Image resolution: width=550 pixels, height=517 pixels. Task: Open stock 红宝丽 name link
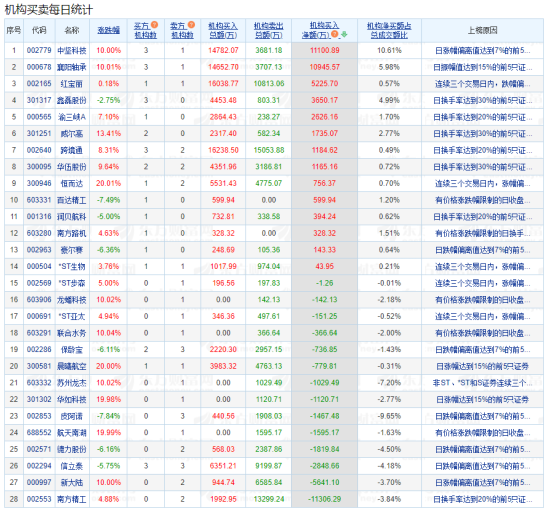(x=72, y=84)
